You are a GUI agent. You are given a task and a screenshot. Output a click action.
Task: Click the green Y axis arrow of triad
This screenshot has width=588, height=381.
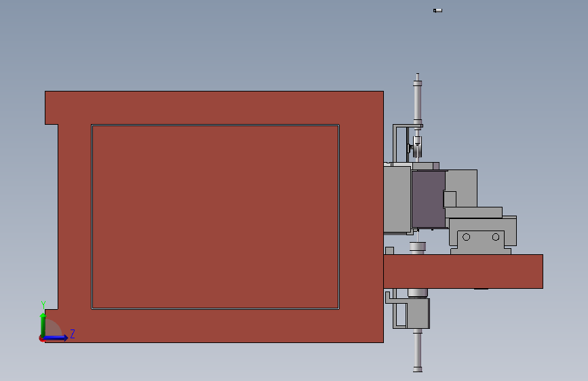[x=43, y=325]
